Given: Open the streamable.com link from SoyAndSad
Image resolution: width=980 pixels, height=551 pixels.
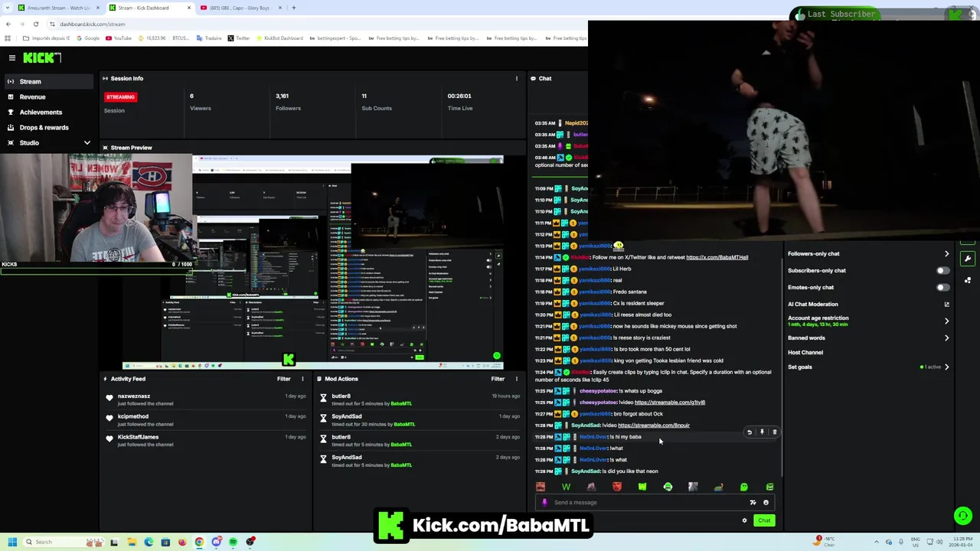Looking at the screenshot, I should 654,425.
